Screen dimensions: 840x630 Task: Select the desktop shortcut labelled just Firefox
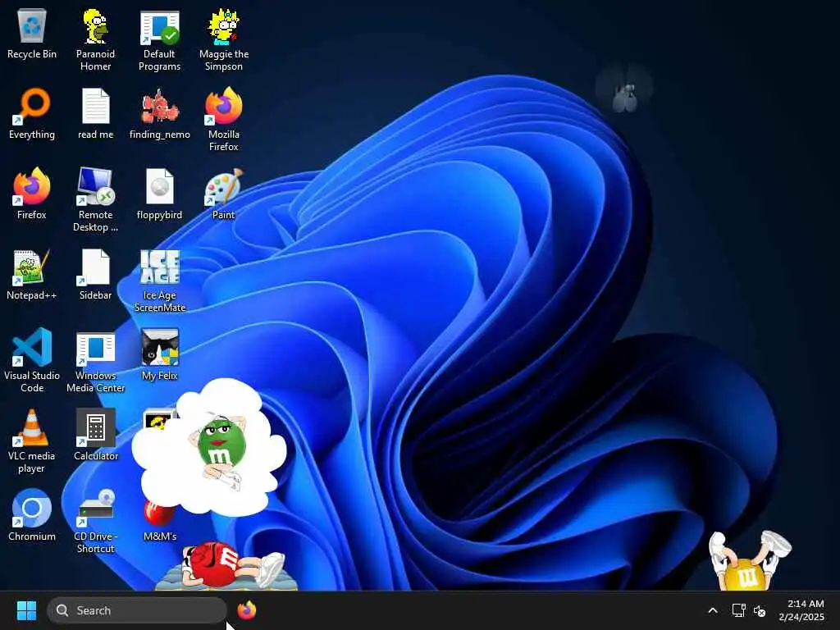(x=32, y=194)
